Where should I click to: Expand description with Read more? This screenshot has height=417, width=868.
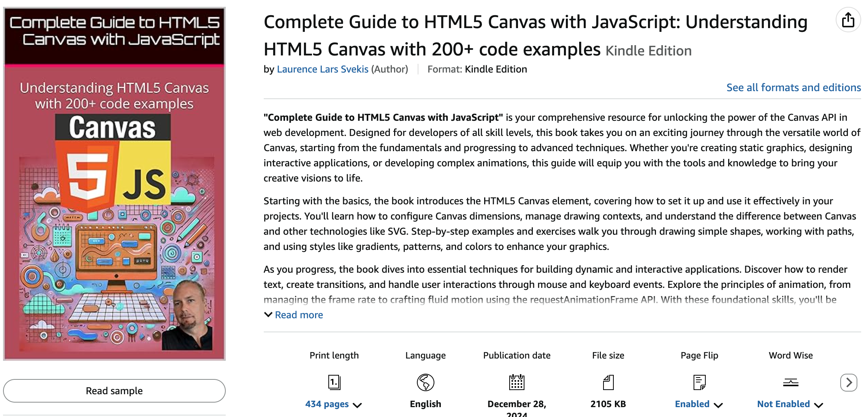click(298, 315)
